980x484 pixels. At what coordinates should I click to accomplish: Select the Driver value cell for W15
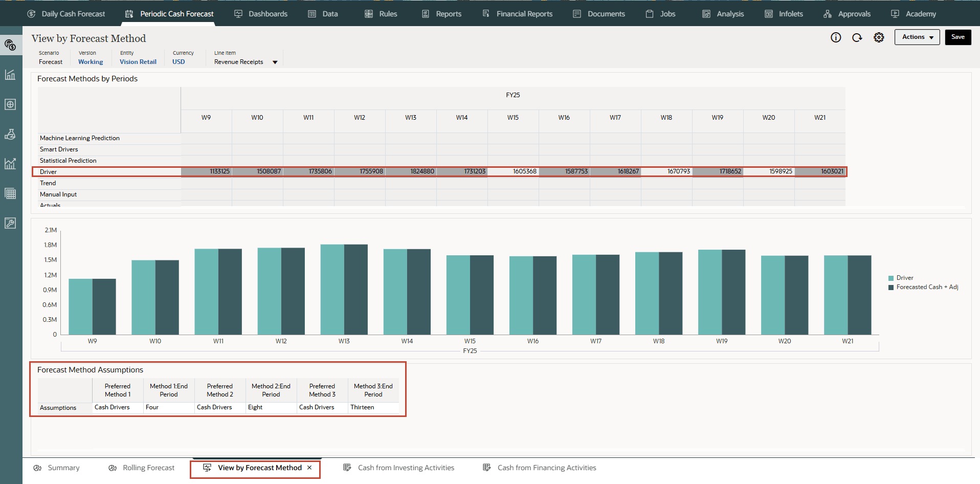[x=513, y=171]
